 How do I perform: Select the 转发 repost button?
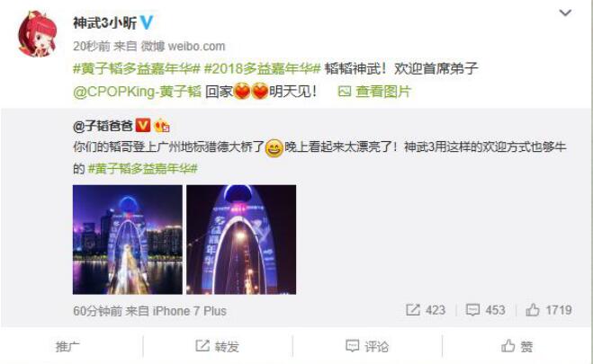217,346
